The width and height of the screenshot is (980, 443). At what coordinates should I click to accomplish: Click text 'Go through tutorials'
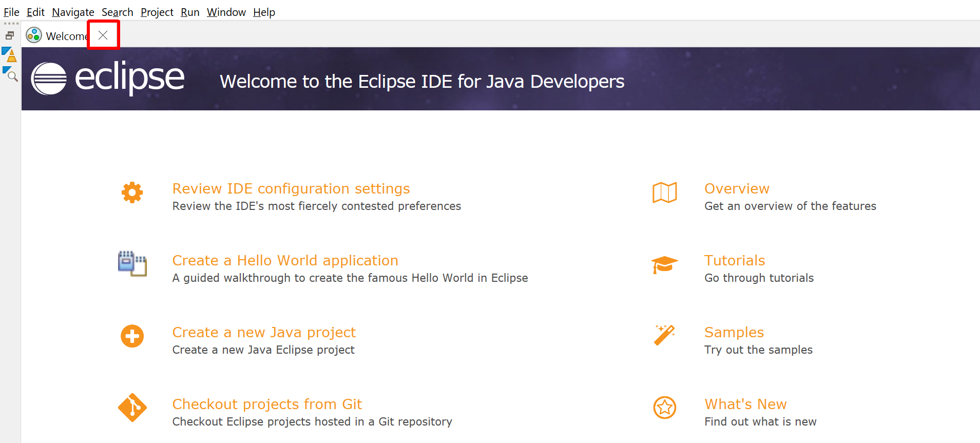pyautogui.click(x=759, y=278)
